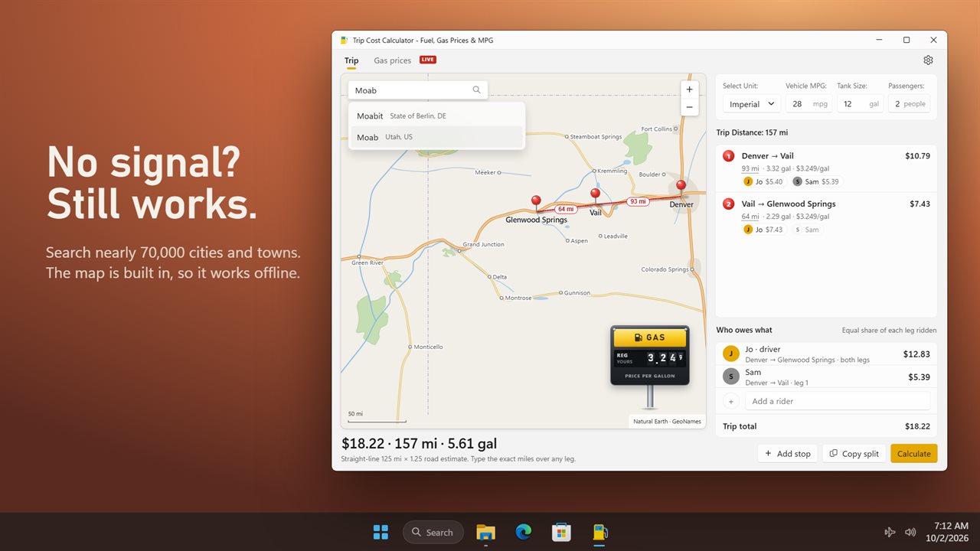Screen dimensions: 980x551
Task: Click the plus icon beside Add a rider
Action: click(730, 401)
